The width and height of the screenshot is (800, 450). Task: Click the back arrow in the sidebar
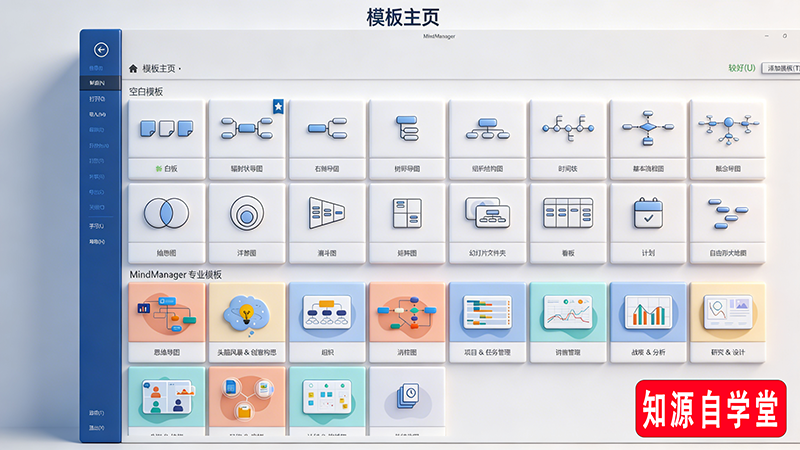(100, 49)
